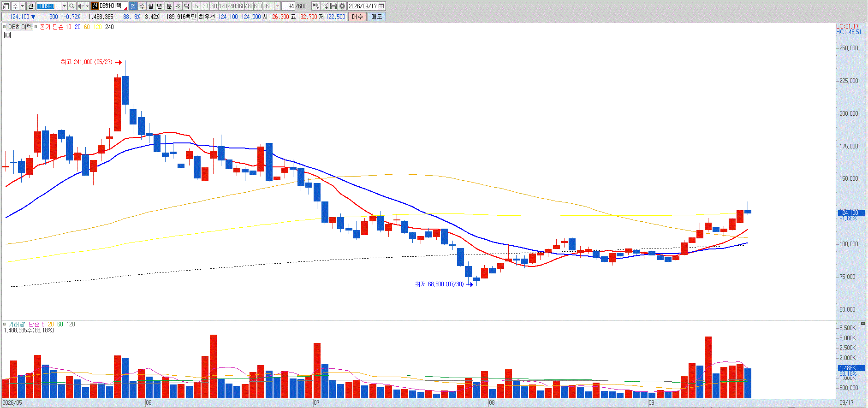The width and height of the screenshot is (868, 408).
Task: Open the stock code search magnifier
Action: tap(71, 6)
